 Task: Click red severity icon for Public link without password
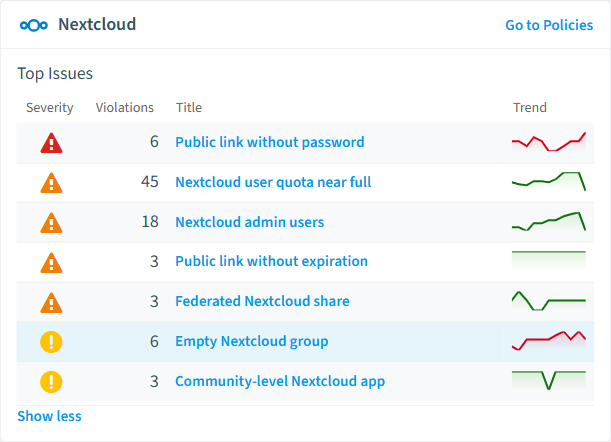51,143
